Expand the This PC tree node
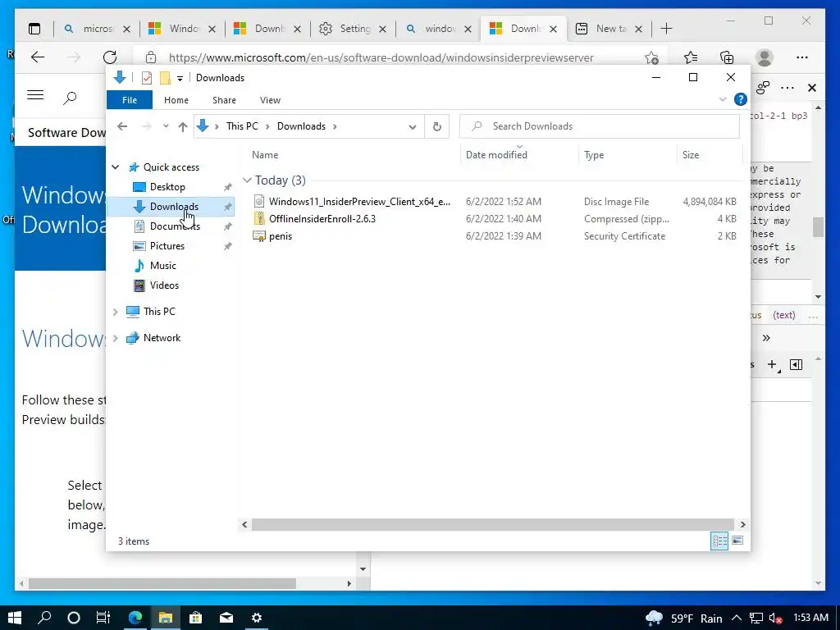This screenshot has width=840, height=630. pyautogui.click(x=115, y=312)
